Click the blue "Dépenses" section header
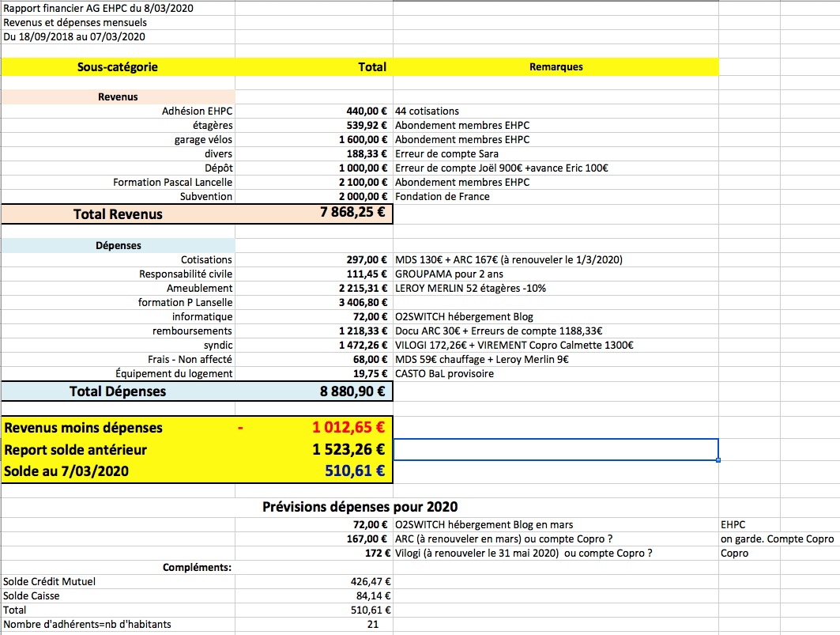 pyautogui.click(x=118, y=245)
